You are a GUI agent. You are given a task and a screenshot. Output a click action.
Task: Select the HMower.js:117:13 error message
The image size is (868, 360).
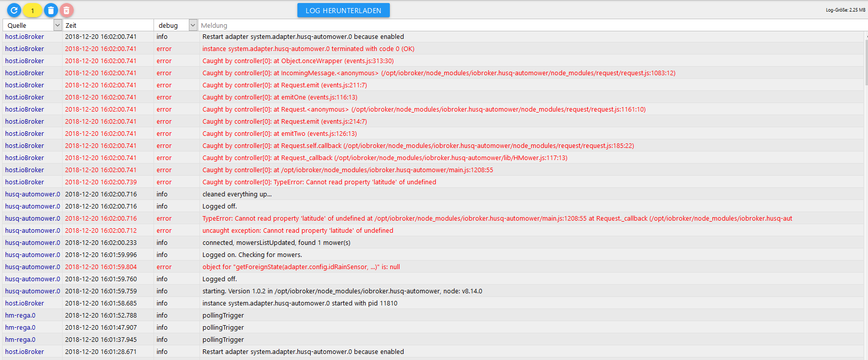(385, 158)
